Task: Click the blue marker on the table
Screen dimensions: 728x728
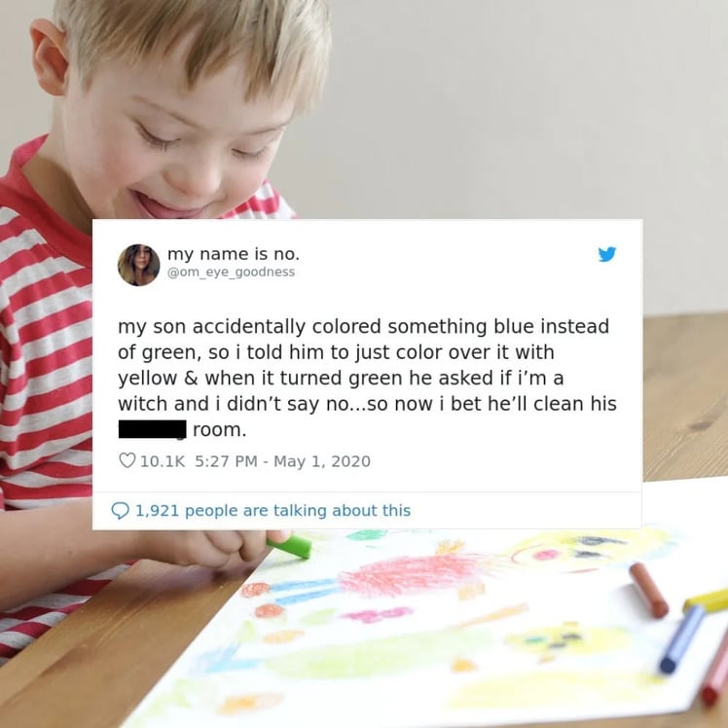Action: 682,639
